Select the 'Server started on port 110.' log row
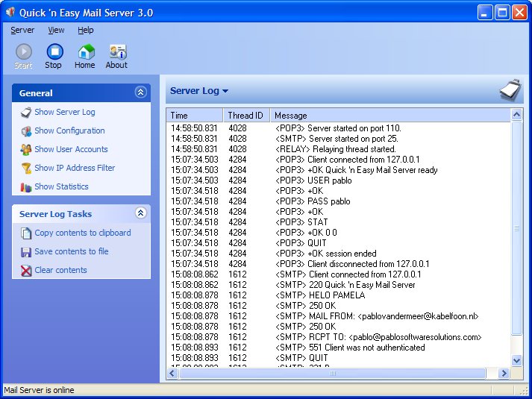 click(x=338, y=128)
